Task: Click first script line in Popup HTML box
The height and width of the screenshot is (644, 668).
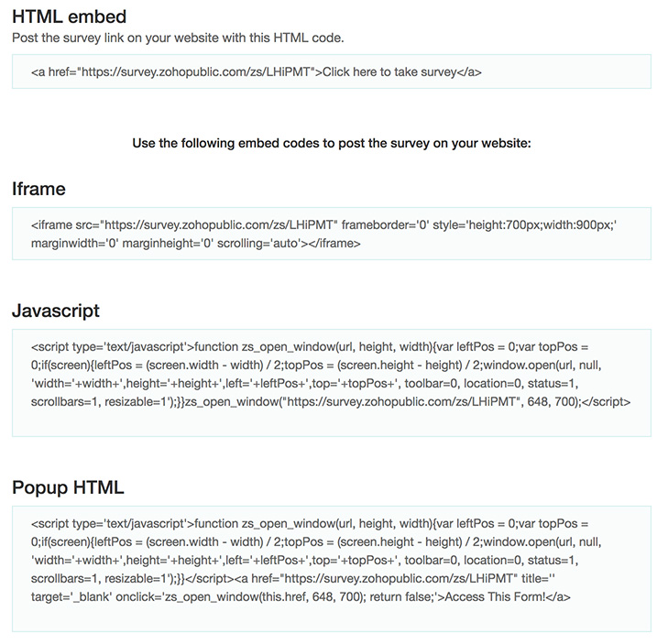Action: point(310,523)
